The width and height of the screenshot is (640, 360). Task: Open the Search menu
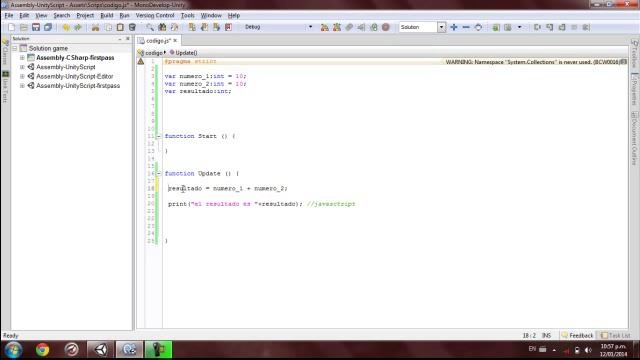click(x=62, y=16)
